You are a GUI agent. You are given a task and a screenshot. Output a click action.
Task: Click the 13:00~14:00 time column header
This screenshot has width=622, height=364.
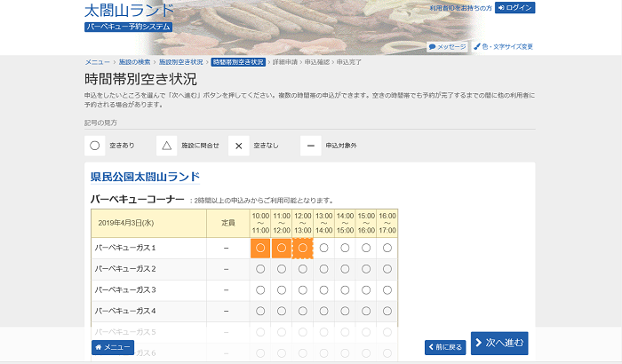(x=323, y=223)
